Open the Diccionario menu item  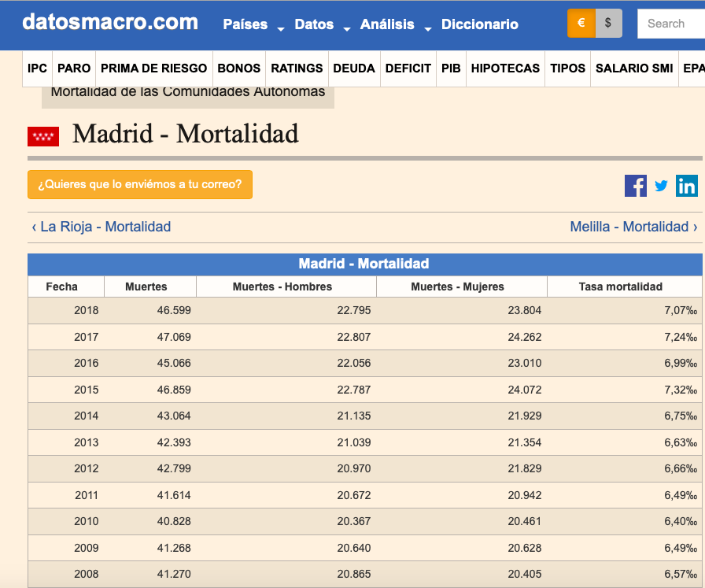click(x=479, y=25)
